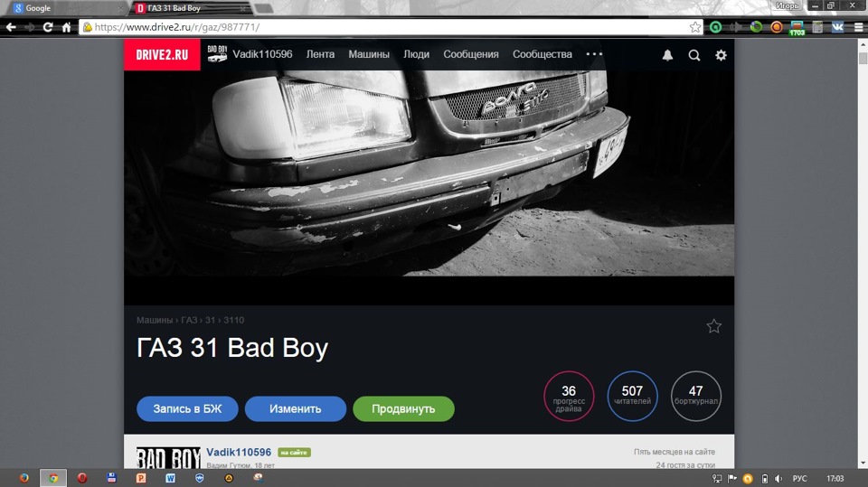
Task: Click the floppy disk taskbar icon
Action: point(112,478)
